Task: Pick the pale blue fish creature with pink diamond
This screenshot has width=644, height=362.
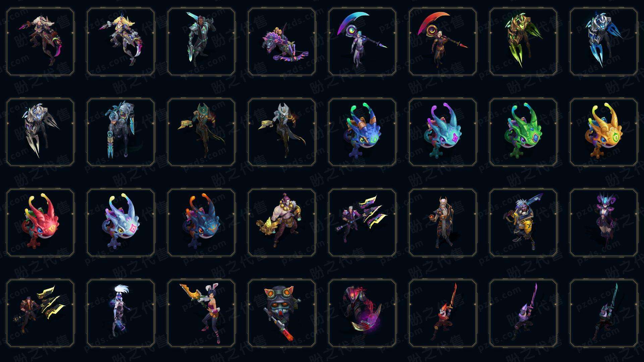Action: [x=121, y=223]
